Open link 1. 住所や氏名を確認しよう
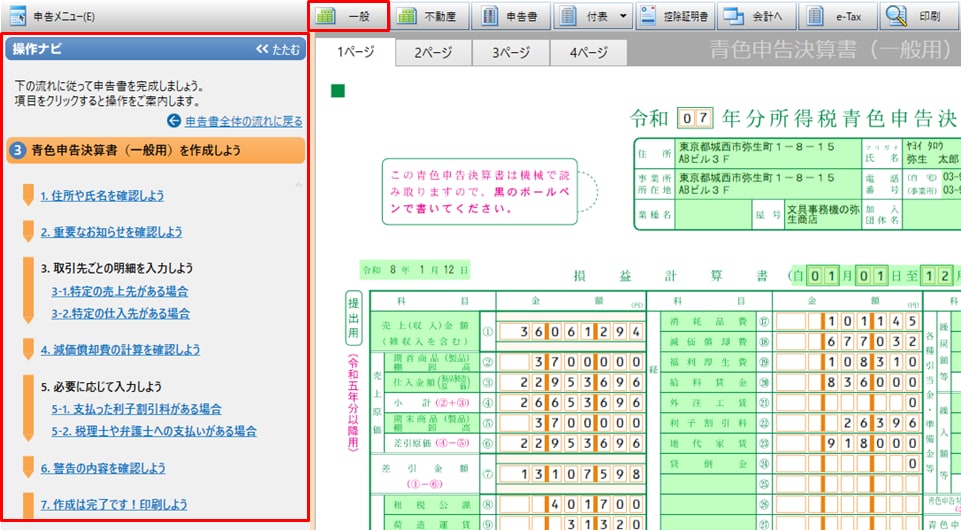 [102, 196]
